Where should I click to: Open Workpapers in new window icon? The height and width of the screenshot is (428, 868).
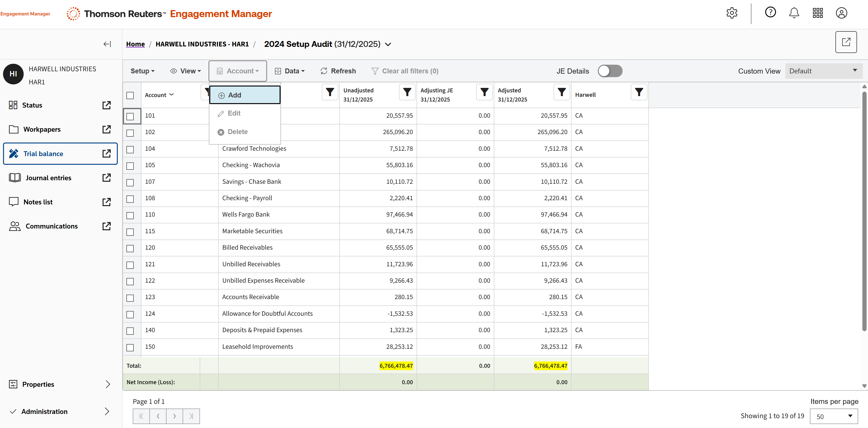[x=107, y=130]
